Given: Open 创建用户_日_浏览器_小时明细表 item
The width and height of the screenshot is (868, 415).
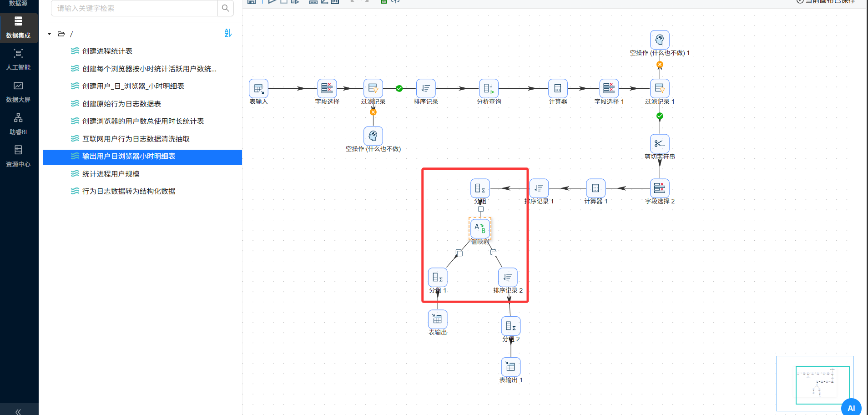Looking at the screenshot, I should coord(133,86).
